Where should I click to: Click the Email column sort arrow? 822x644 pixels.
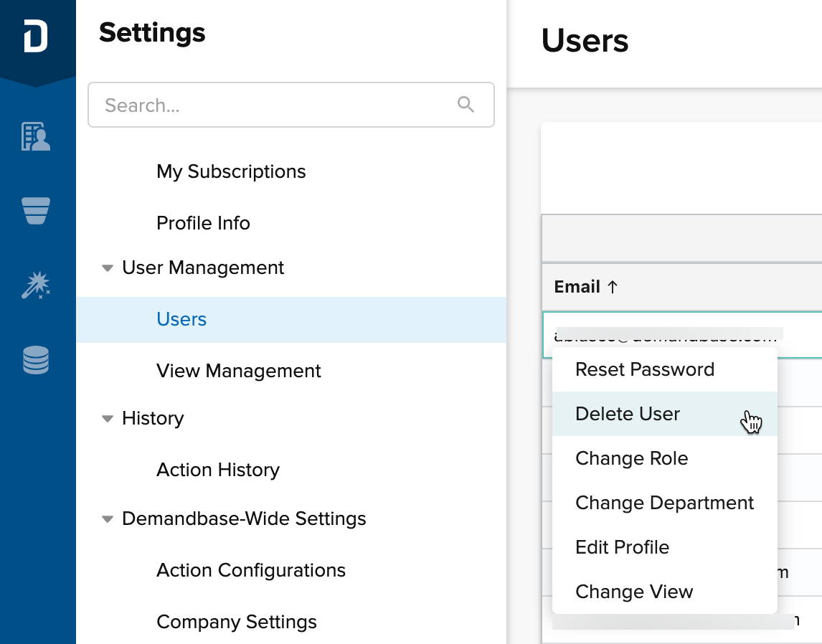[x=613, y=287]
